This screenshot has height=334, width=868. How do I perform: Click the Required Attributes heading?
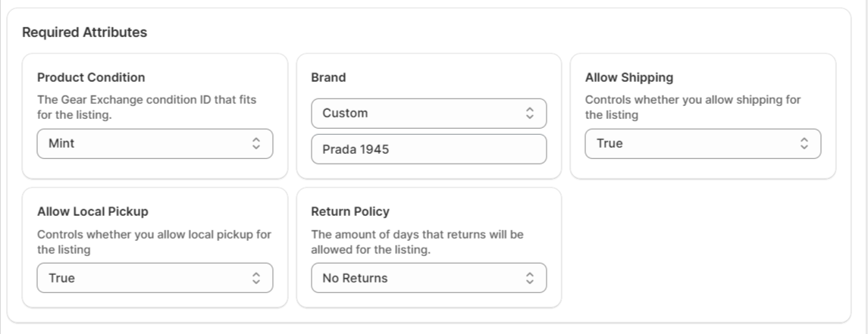click(85, 33)
